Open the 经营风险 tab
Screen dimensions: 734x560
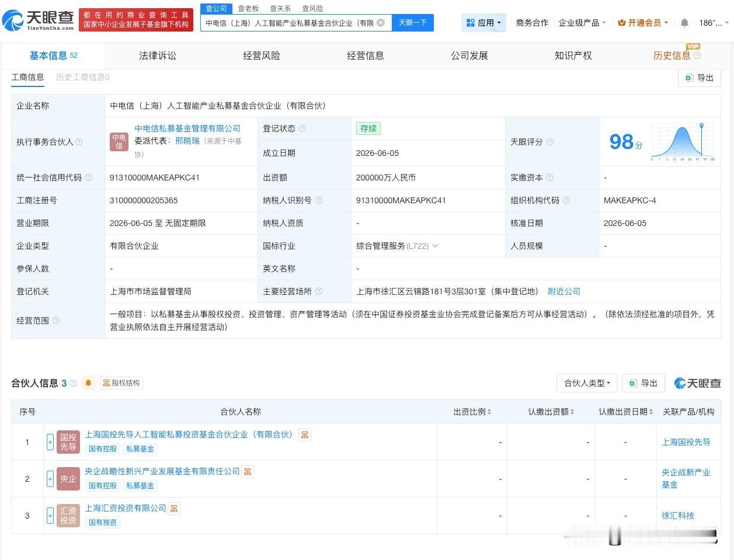[262, 55]
